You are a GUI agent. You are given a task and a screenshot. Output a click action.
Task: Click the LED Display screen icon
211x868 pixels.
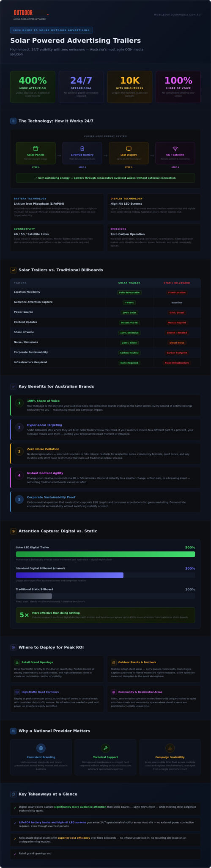pos(129,148)
